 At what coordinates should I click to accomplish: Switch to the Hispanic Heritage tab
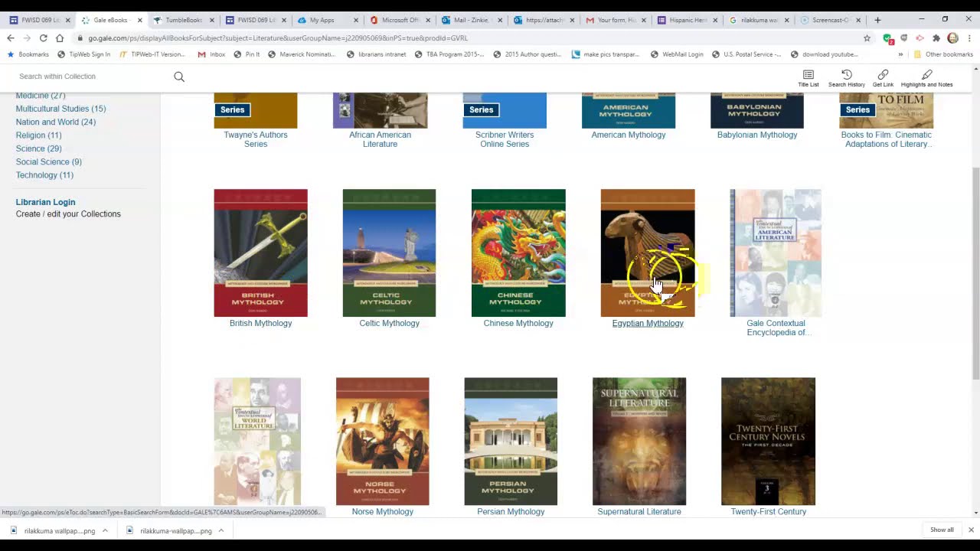pos(687,20)
